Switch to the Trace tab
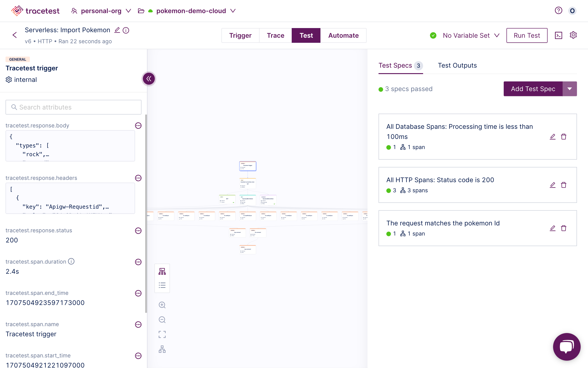Viewport: 588px width, 368px height. 275,35
